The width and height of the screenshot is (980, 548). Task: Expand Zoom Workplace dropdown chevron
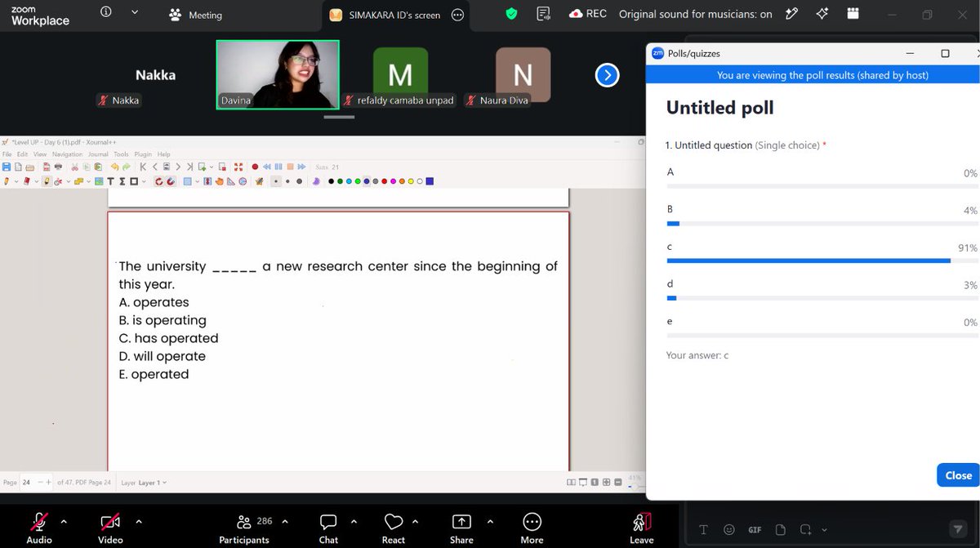point(135,13)
